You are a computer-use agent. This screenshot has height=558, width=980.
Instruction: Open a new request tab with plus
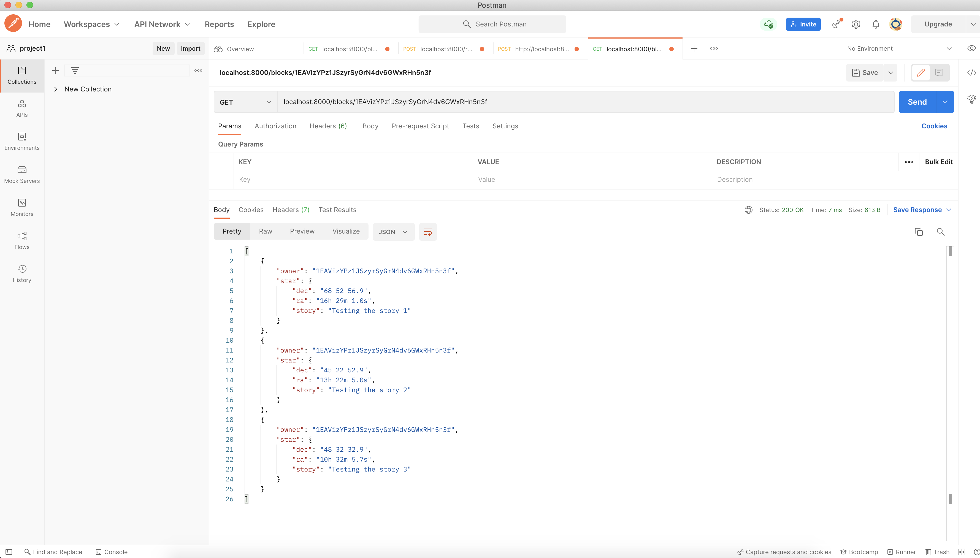click(694, 48)
